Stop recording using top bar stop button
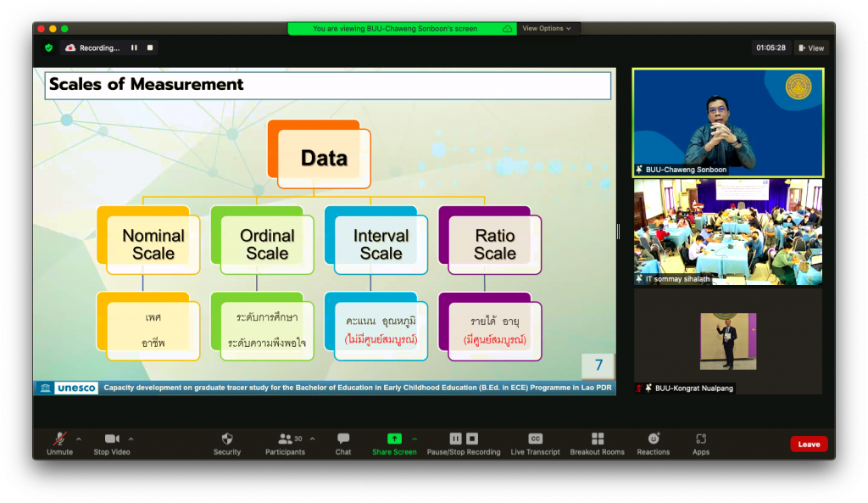 pyautogui.click(x=150, y=48)
